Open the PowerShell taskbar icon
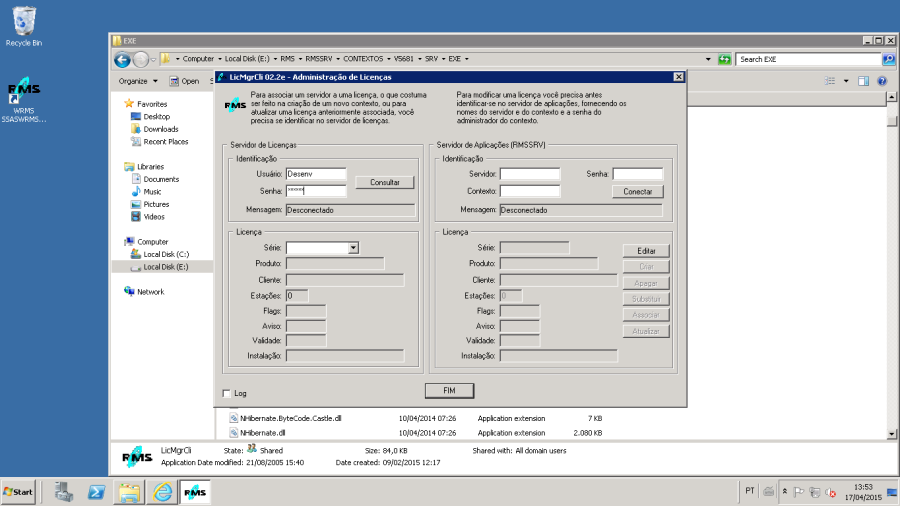Screen dimensions: 900x506 [x=96, y=492]
